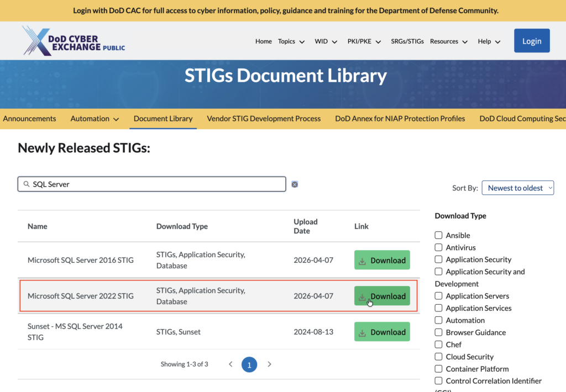Click Microsoft SQL Server 2016 STIG name

click(x=81, y=260)
